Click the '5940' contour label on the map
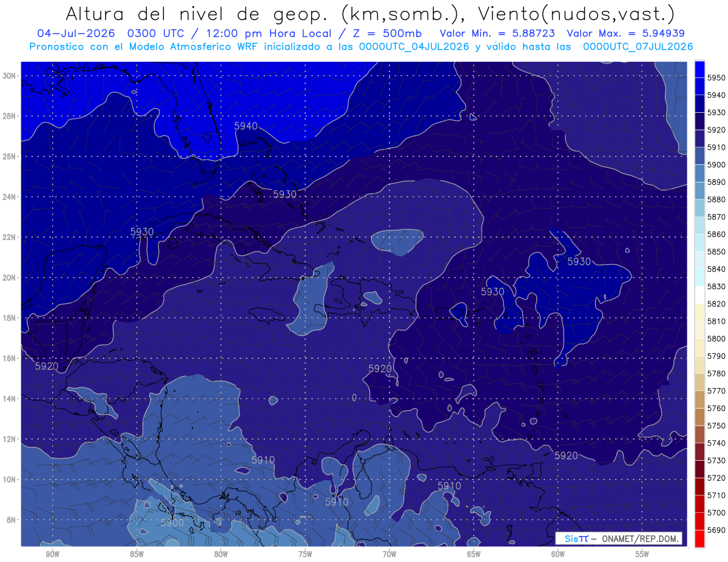 246,126
